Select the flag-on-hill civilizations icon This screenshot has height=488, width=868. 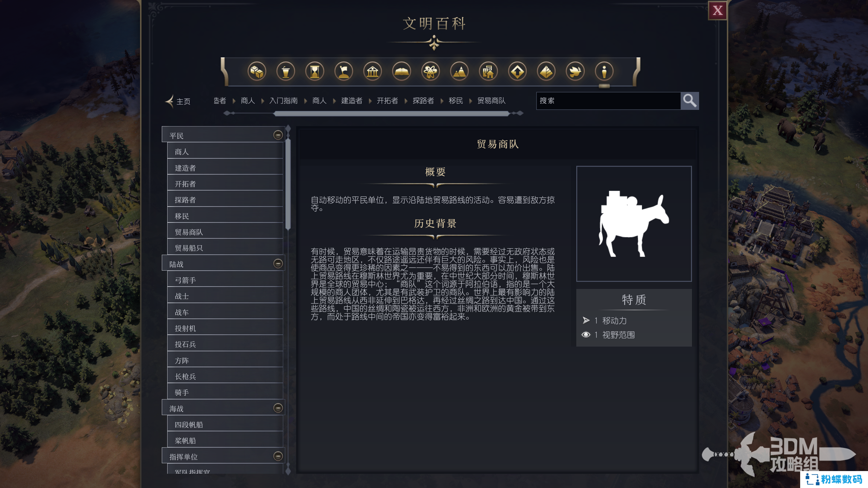(x=344, y=72)
